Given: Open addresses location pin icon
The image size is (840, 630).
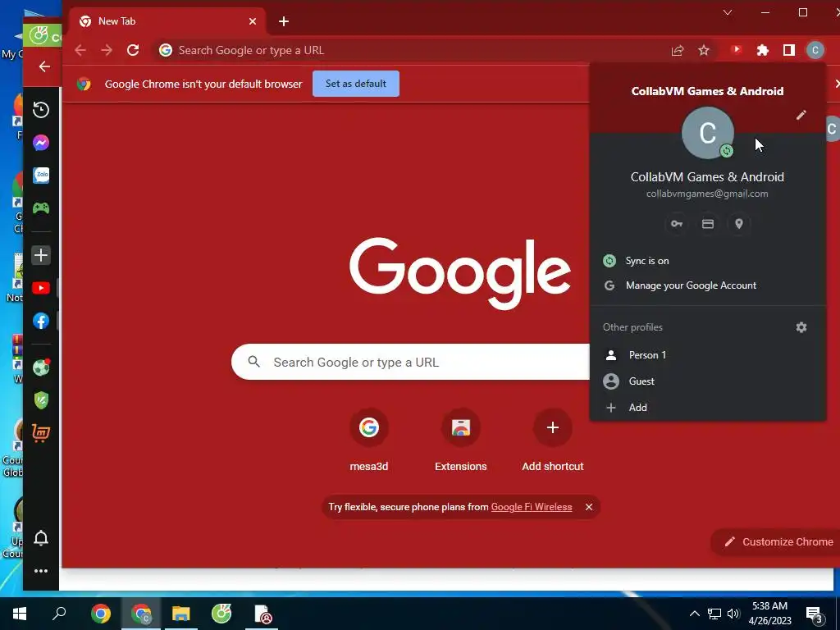Looking at the screenshot, I should click(739, 224).
